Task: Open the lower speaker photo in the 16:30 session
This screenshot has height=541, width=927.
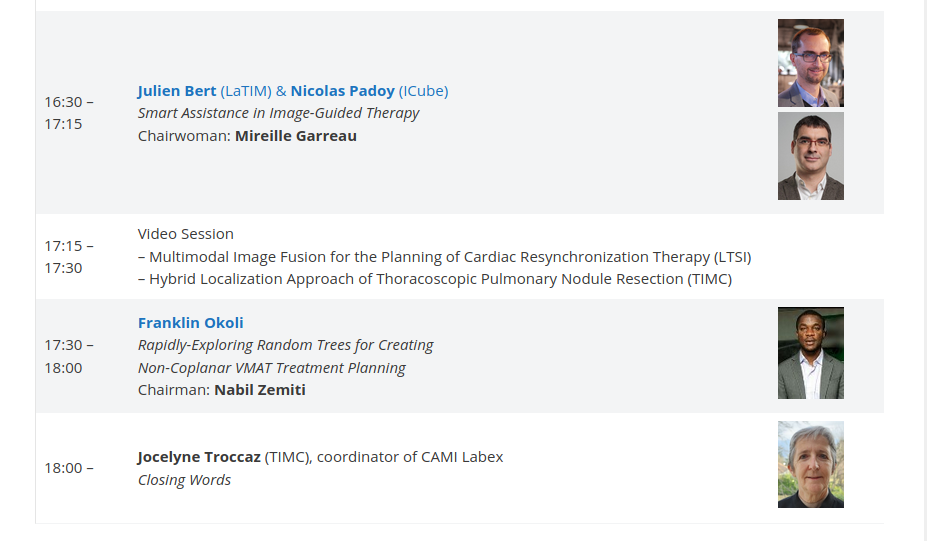Action: pos(811,156)
